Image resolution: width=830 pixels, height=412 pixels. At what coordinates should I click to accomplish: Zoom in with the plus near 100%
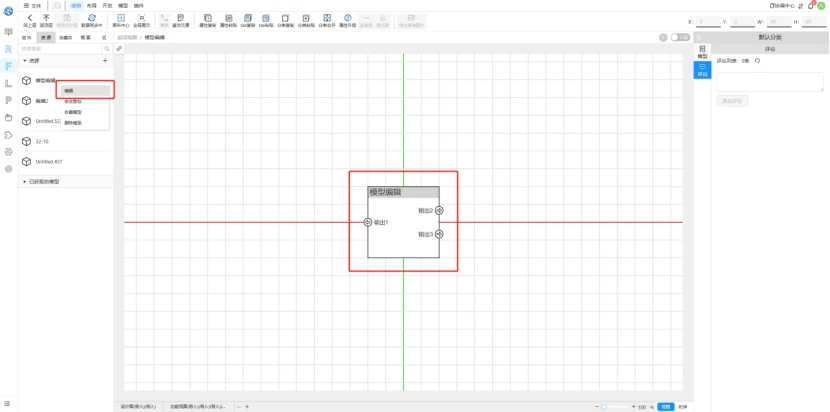pos(634,407)
